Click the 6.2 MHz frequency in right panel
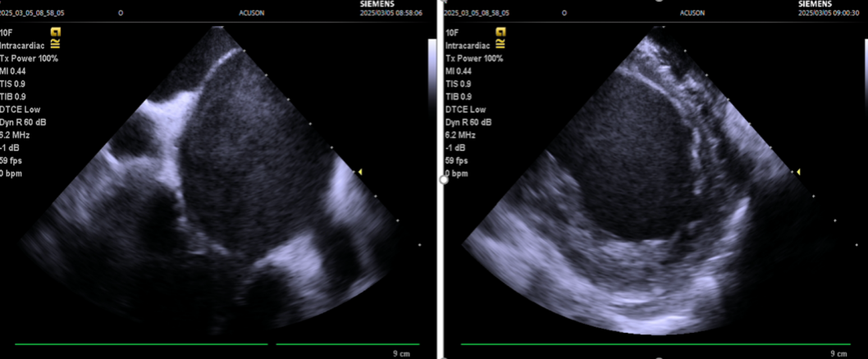The width and height of the screenshot is (868, 359). [x=461, y=134]
